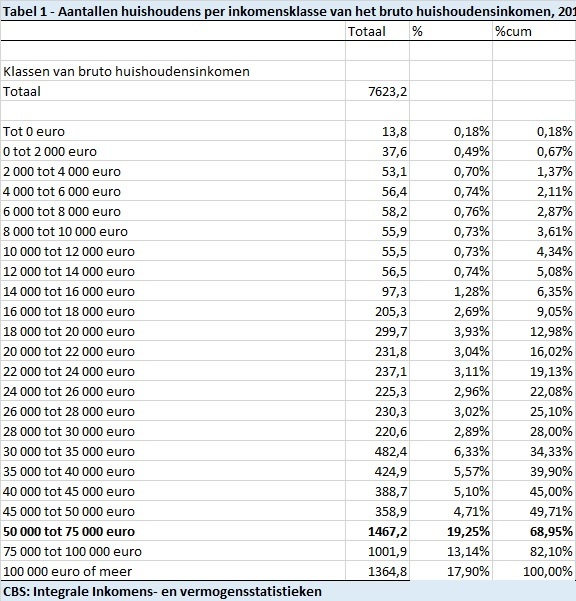576x601 pixels.
Task: Select the 97,3 total cell
Action: coord(377,291)
